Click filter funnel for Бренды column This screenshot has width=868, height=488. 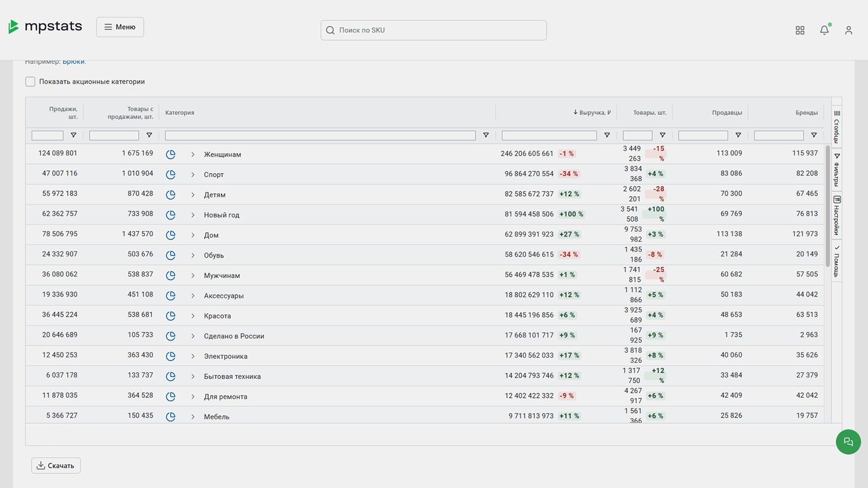(813, 135)
